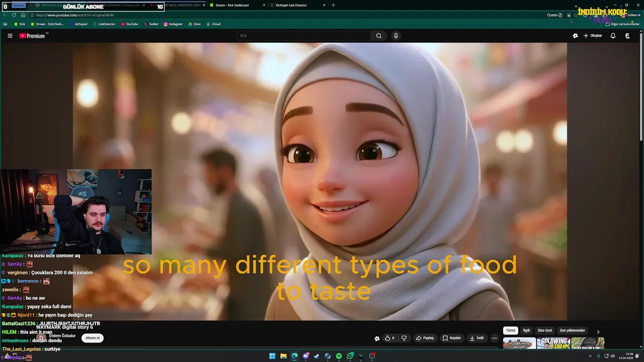
Task: Dislike the video with thumbs-down
Action: tap(404, 338)
